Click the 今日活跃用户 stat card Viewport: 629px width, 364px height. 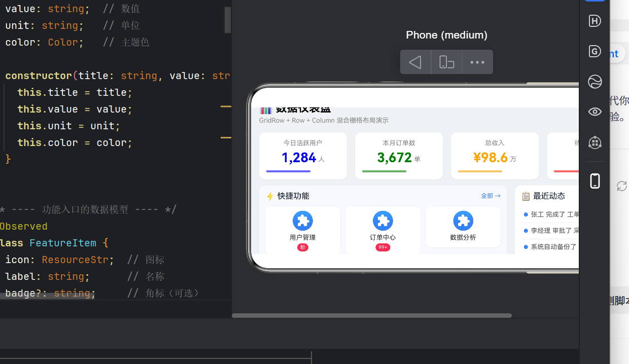click(303, 156)
